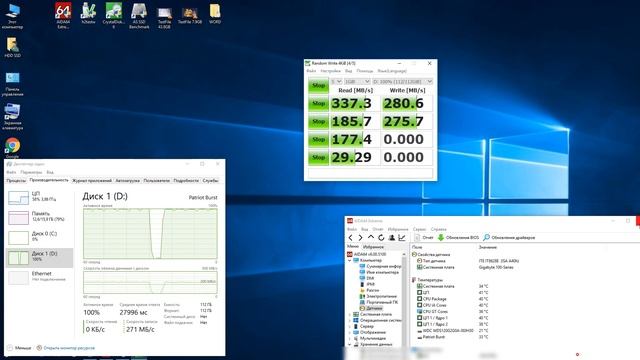Select Электропитание in the AIDA64 tree

click(x=378, y=296)
